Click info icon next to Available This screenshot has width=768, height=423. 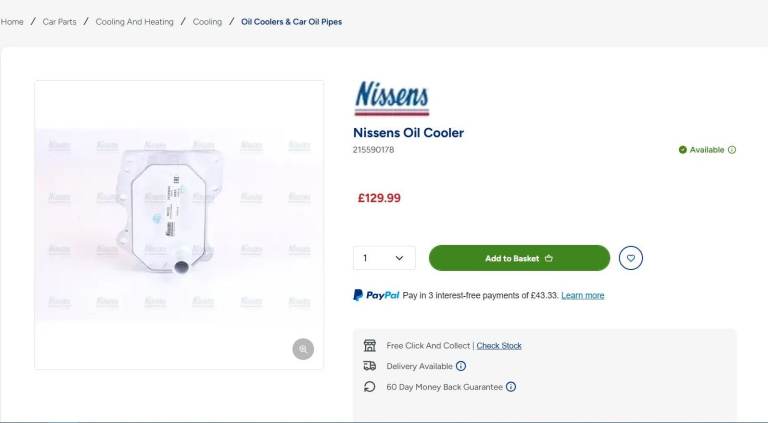pos(732,150)
